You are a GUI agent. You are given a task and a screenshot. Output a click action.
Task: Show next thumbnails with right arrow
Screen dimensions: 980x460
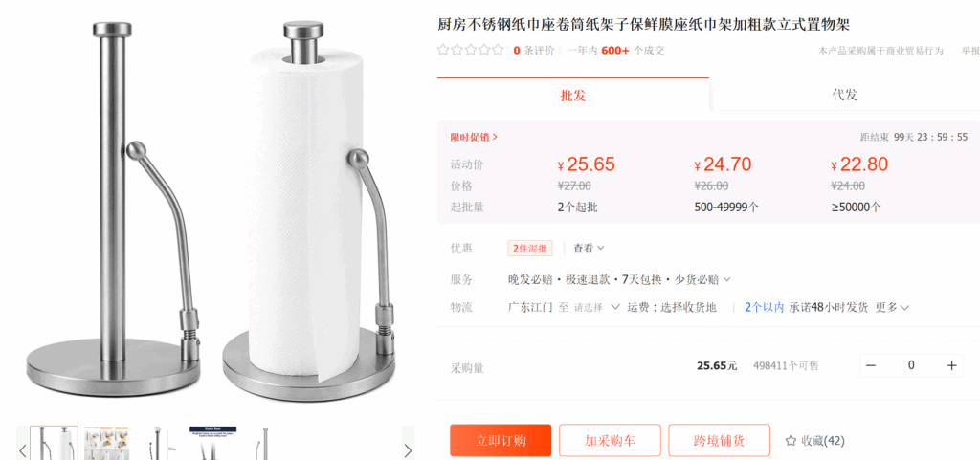[408, 450]
